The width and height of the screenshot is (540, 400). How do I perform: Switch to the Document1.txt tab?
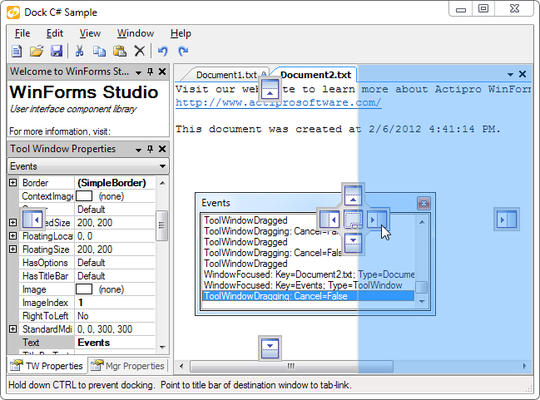(227, 75)
